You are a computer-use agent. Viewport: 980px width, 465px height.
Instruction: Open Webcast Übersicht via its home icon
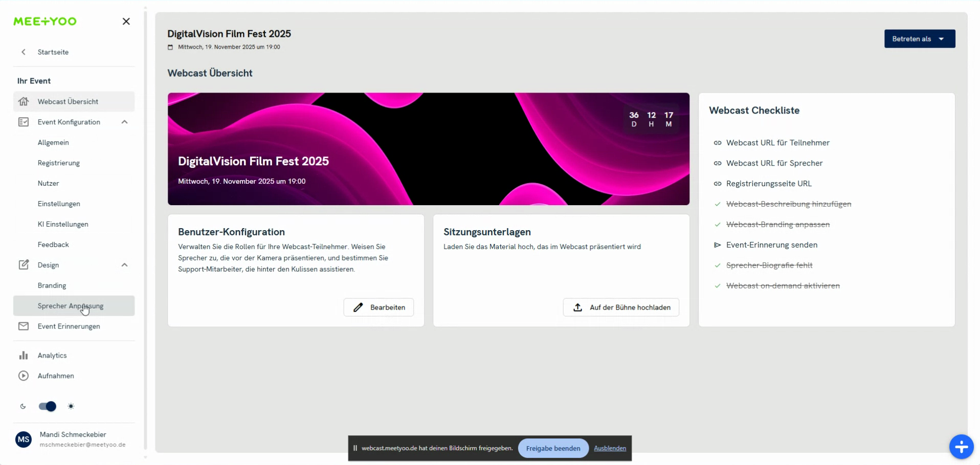pos(24,102)
